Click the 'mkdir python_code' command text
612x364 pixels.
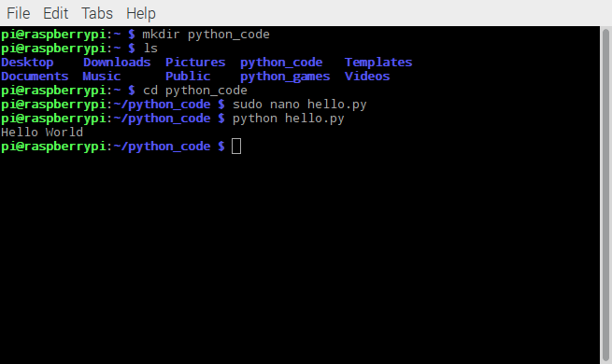pos(206,35)
